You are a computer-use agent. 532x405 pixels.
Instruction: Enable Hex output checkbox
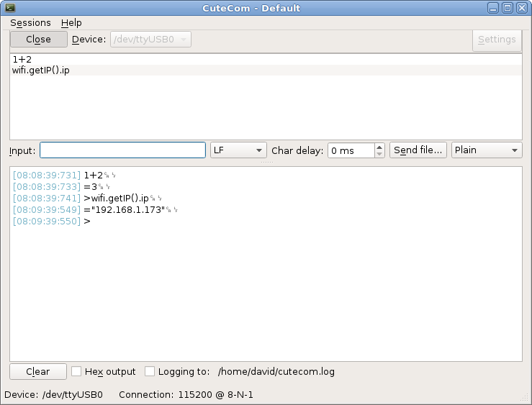(76, 371)
